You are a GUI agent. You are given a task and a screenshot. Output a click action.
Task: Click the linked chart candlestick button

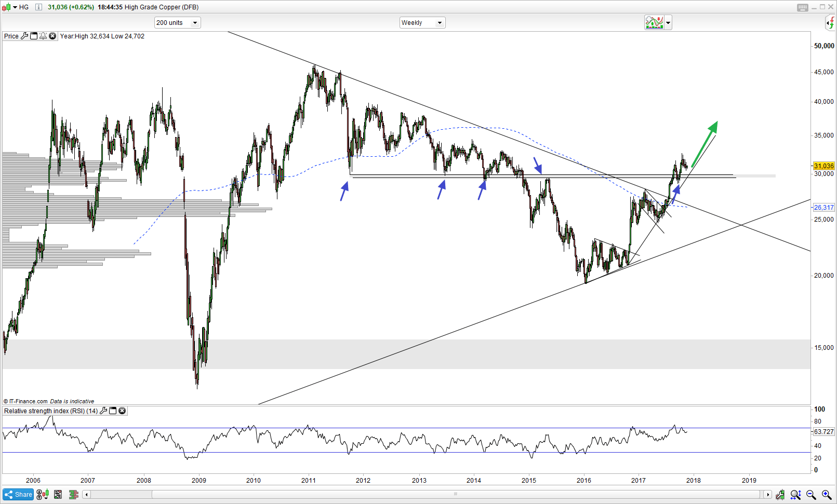click(43, 495)
